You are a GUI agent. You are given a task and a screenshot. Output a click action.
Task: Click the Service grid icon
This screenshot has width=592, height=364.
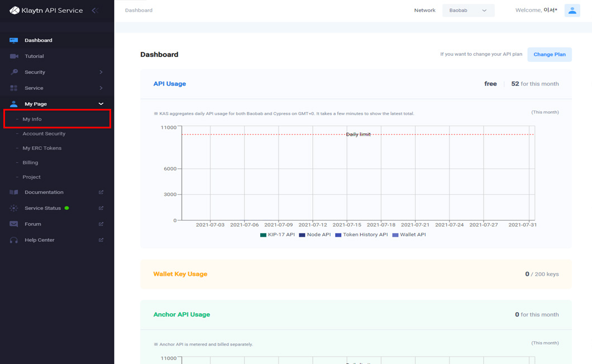tap(13, 88)
